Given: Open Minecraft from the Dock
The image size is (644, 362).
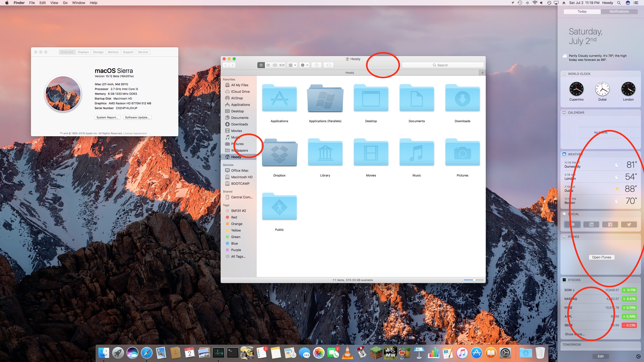Looking at the screenshot, I should [x=376, y=353].
